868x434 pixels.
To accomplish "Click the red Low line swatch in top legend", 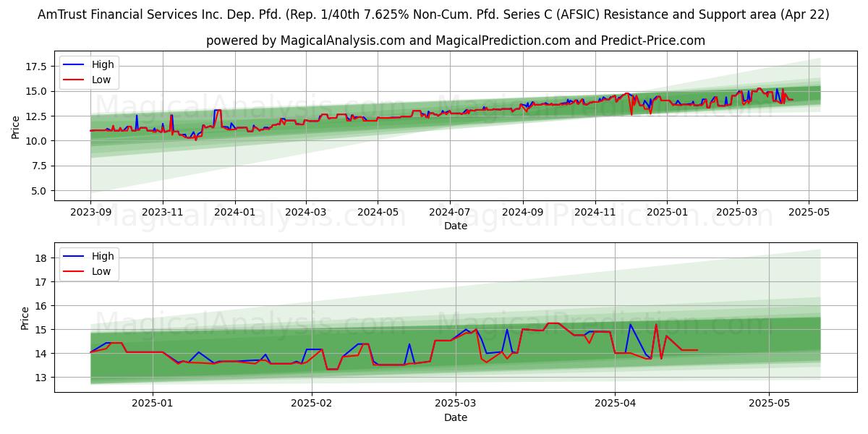I will coord(75,81).
